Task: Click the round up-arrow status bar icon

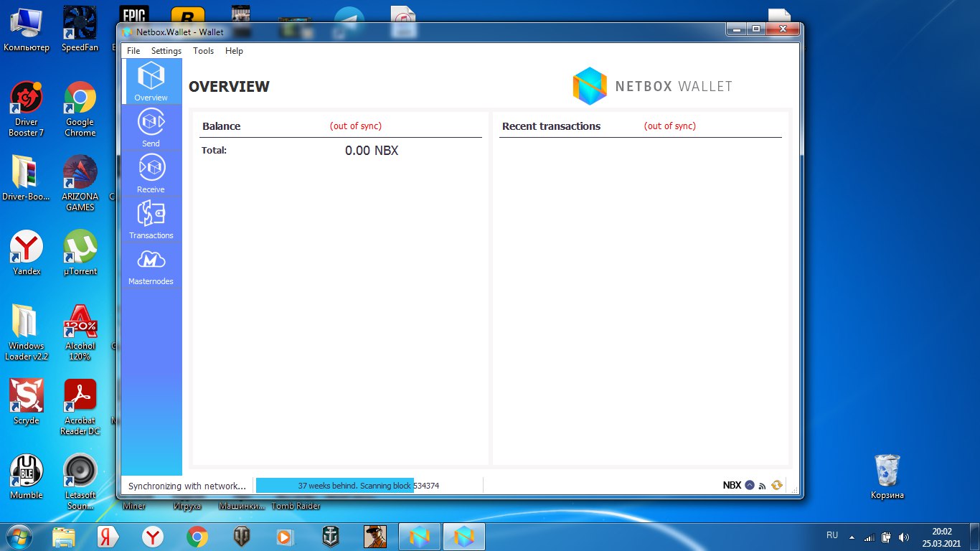Action: [750, 485]
